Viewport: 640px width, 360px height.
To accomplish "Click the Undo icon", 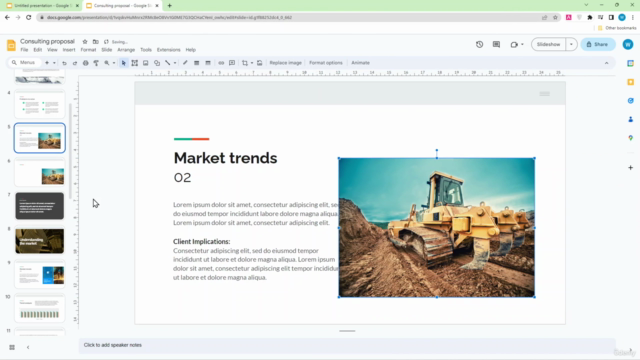I will point(64,63).
